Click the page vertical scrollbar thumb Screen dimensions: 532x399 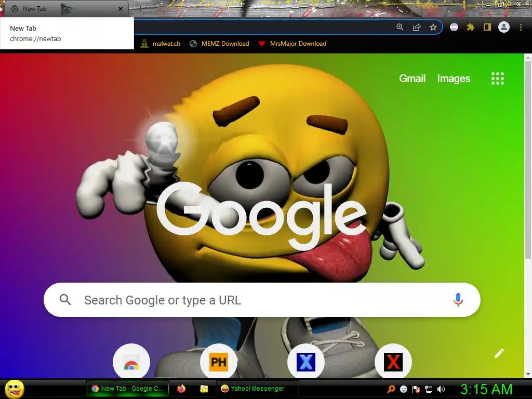tap(528, 159)
